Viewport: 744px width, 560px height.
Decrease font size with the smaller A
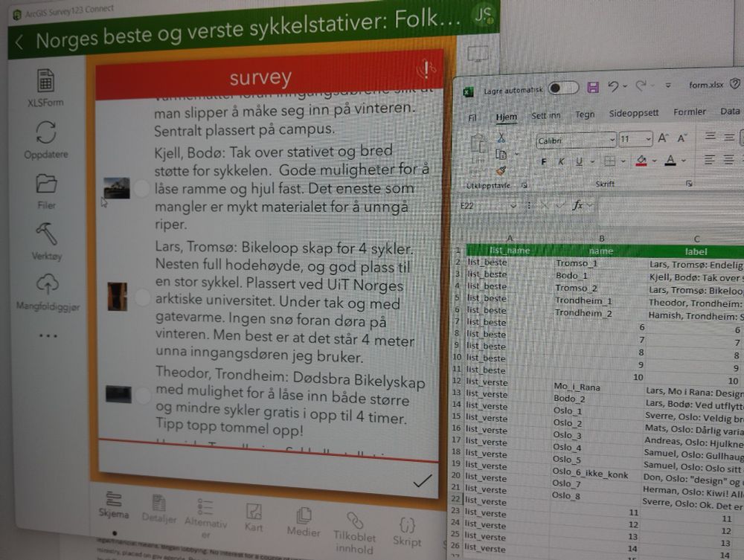pyautogui.click(x=682, y=138)
